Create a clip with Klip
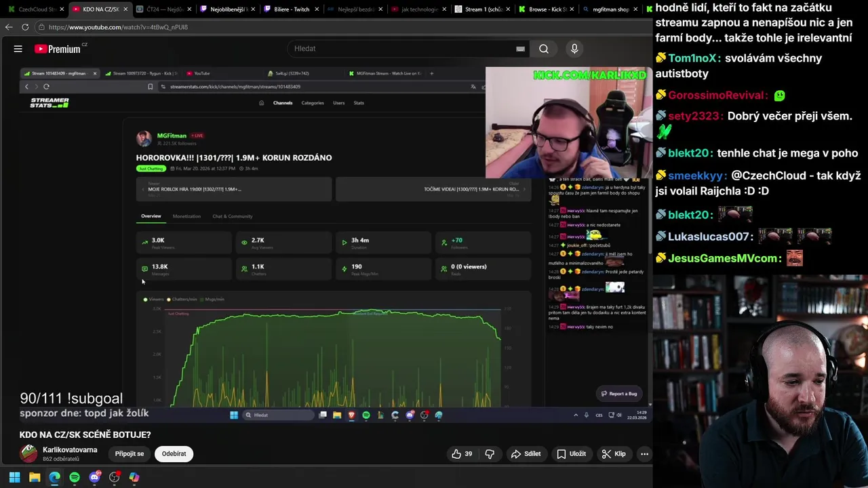The height and width of the screenshot is (488, 868). 614,454
